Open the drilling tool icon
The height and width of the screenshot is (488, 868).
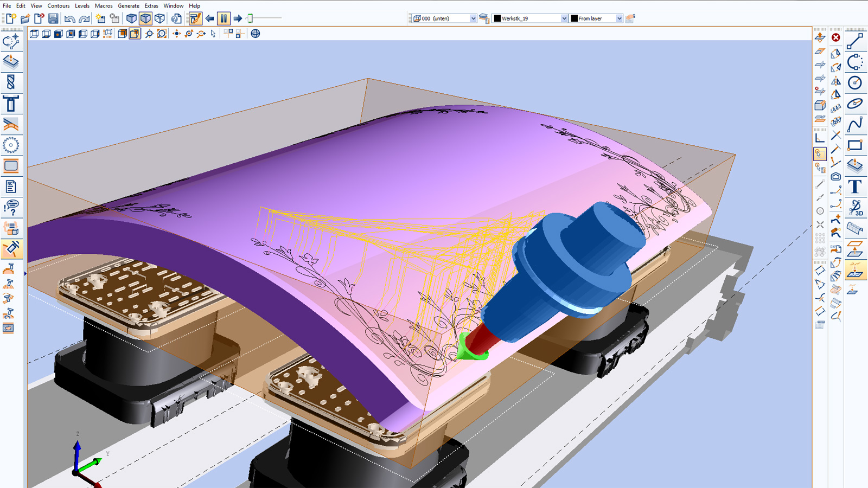[11, 82]
